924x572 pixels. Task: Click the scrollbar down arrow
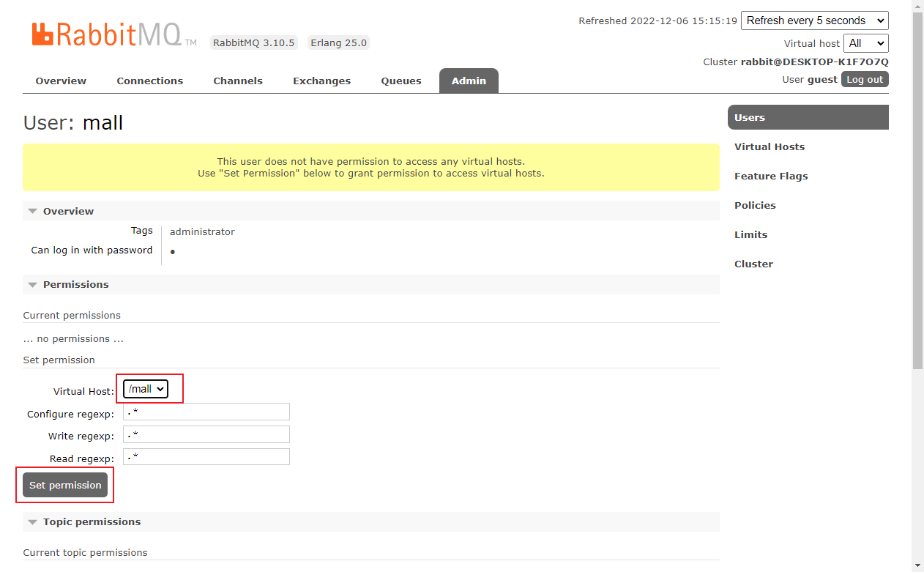[917, 565]
